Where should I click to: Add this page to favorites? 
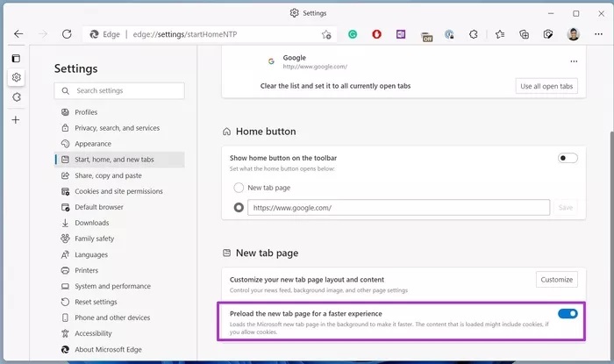(326, 34)
